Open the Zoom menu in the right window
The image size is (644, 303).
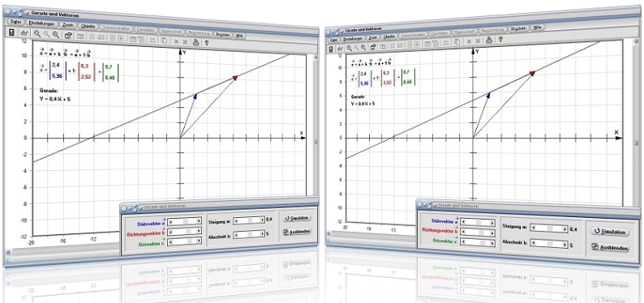click(373, 38)
